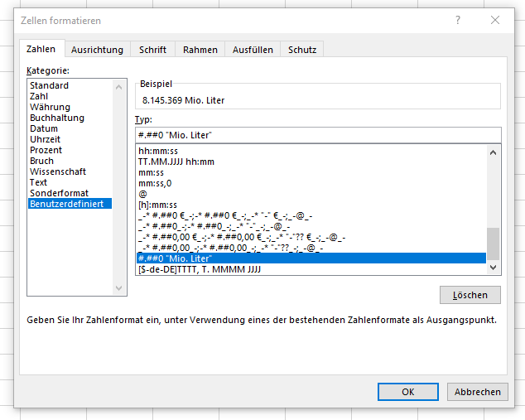Click the Kategorie list scroll down arrow
This screenshot has width=525, height=420.
coord(118,288)
